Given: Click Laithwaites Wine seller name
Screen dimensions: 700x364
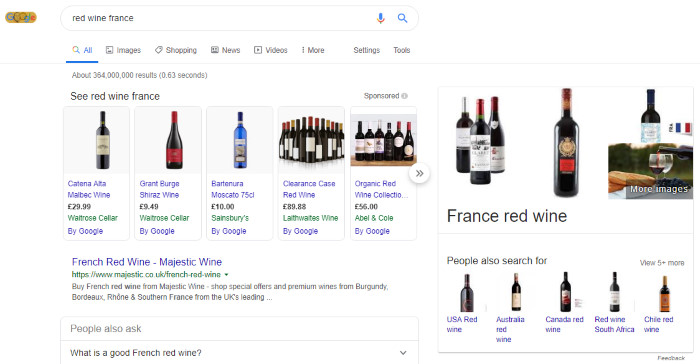Looking at the screenshot, I should 311,218.
